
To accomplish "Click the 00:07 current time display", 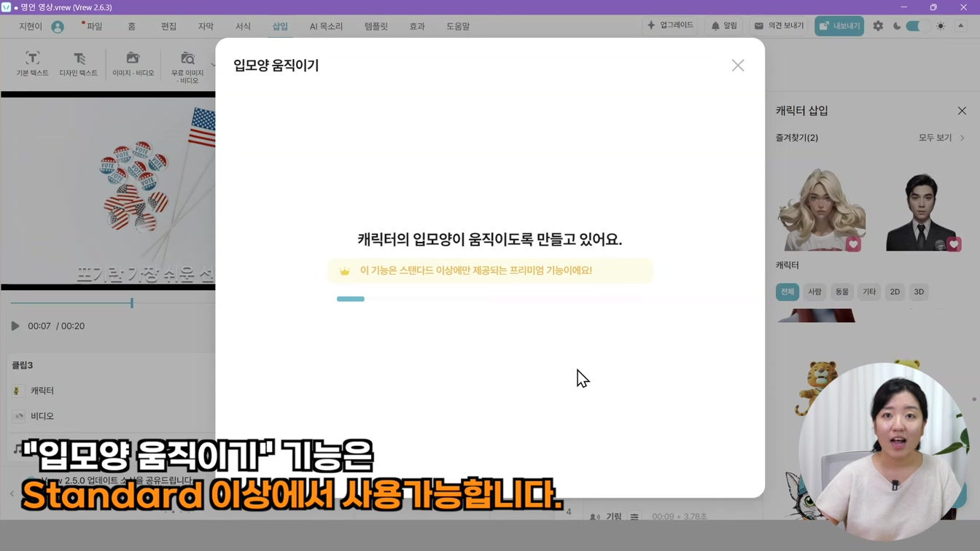I will 39,326.
